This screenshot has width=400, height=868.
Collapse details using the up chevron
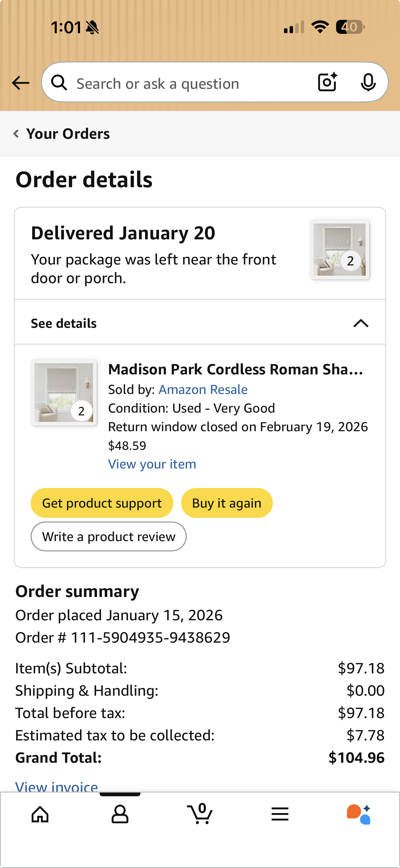pyautogui.click(x=361, y=323)
